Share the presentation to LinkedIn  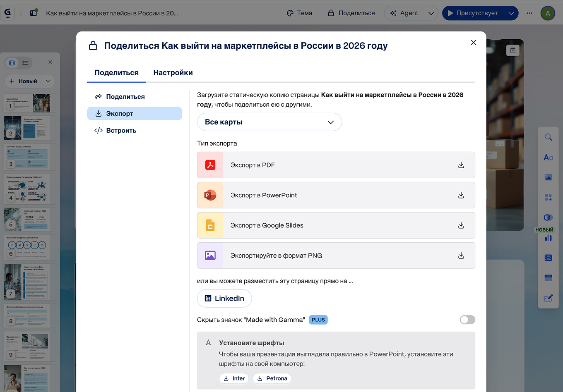224,298
